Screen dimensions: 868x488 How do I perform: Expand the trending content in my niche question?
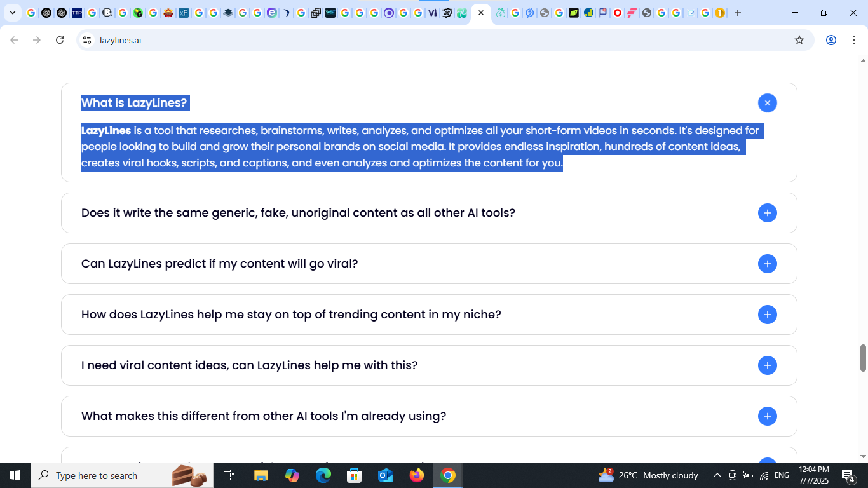pos(767,315)
